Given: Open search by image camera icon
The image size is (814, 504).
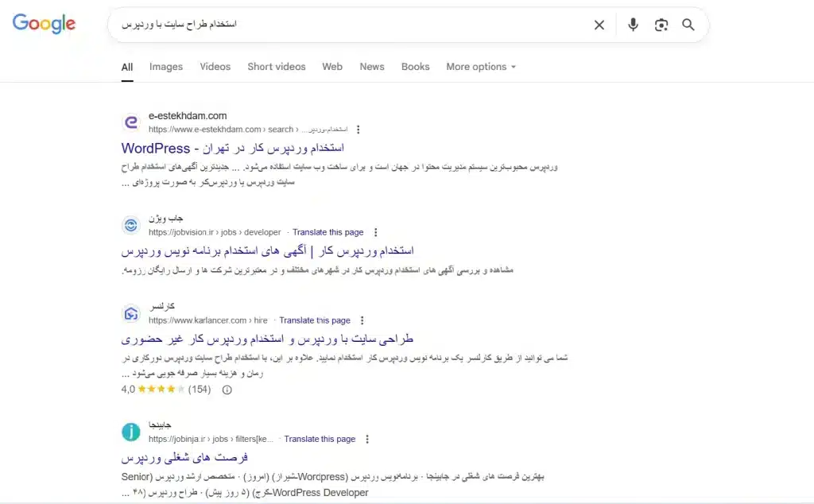Looking at the screenshot, I should click(661, 25).
